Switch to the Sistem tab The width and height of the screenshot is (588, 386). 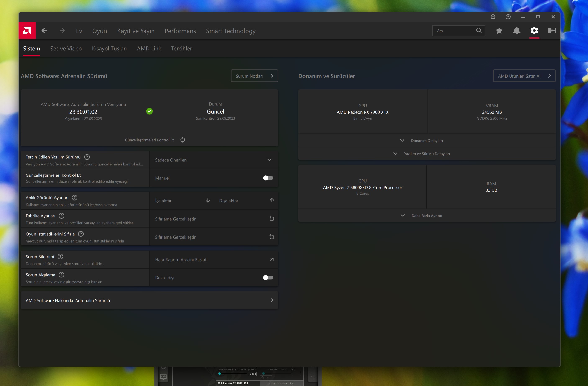point(32,48)
